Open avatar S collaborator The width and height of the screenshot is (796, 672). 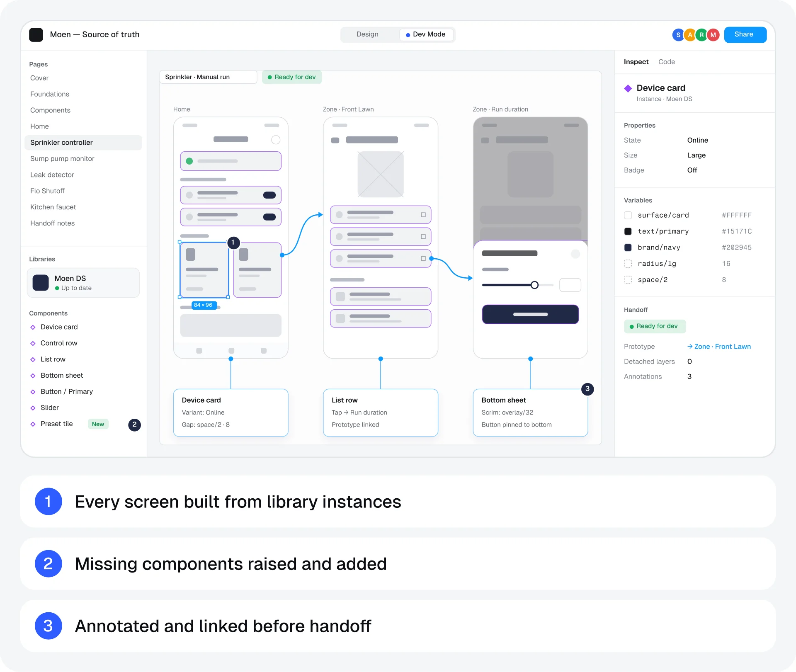pos(678,35)
